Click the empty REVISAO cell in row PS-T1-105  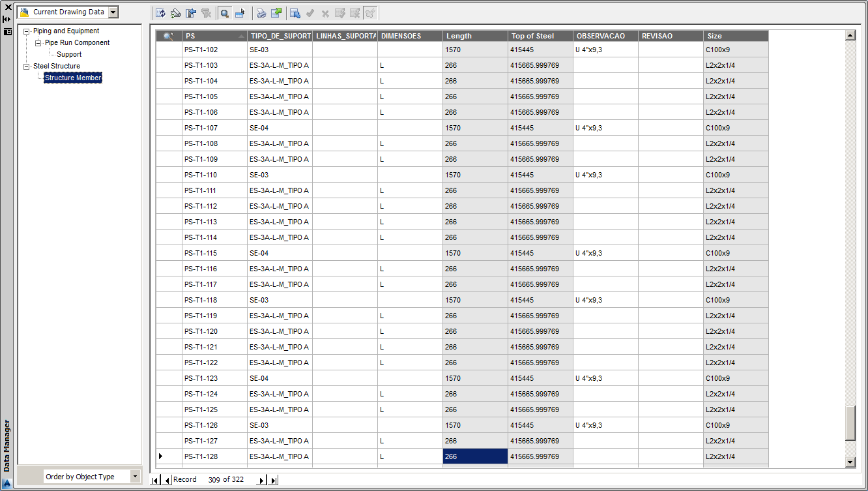click(671, 97)
